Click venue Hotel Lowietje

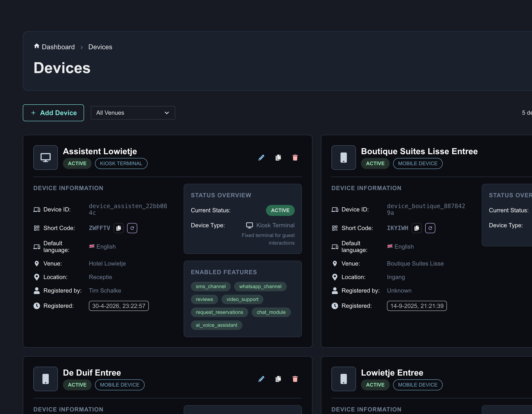point(107,263)
